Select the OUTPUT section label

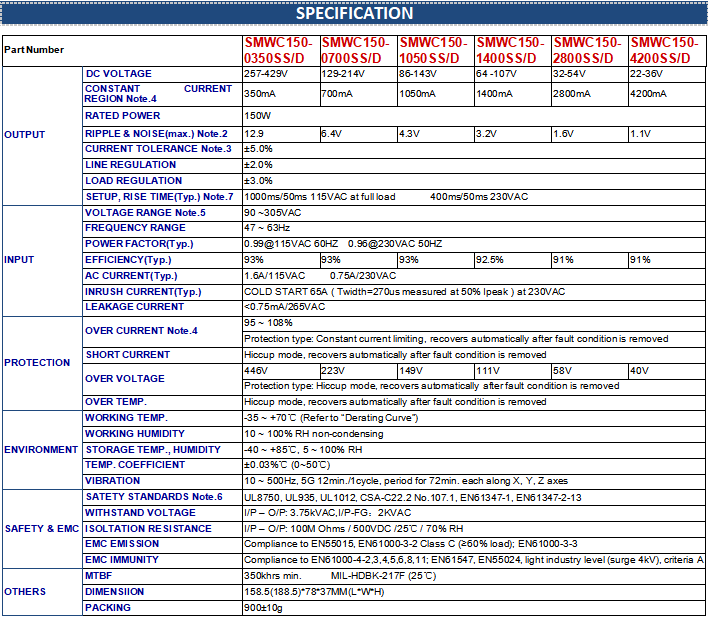tap(24, 134)
